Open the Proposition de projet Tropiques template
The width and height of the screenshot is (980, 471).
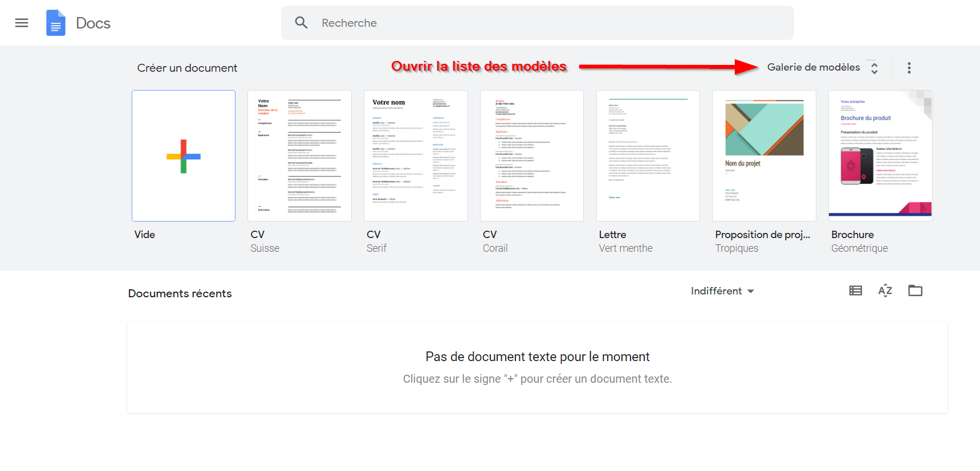764,155
